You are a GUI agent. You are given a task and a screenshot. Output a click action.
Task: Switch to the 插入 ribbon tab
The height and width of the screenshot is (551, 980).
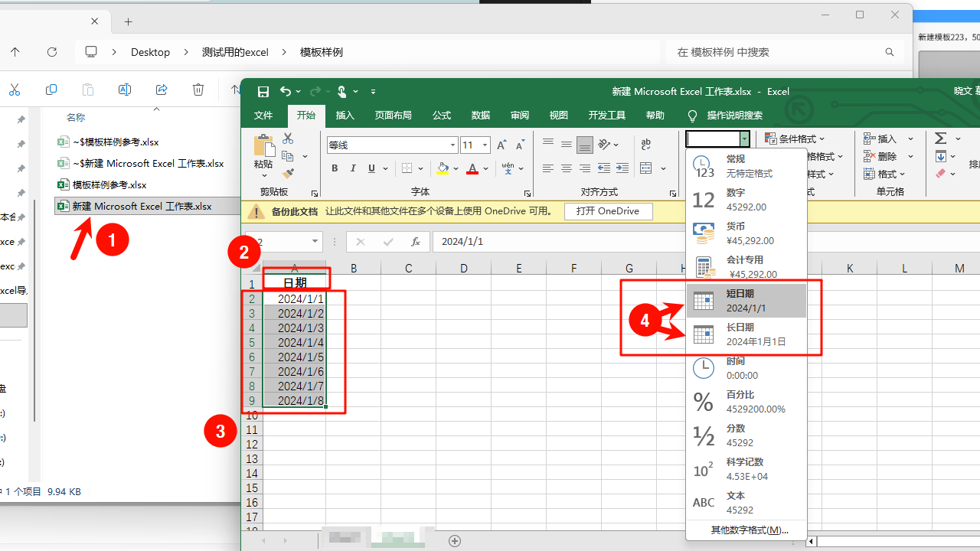345,116
